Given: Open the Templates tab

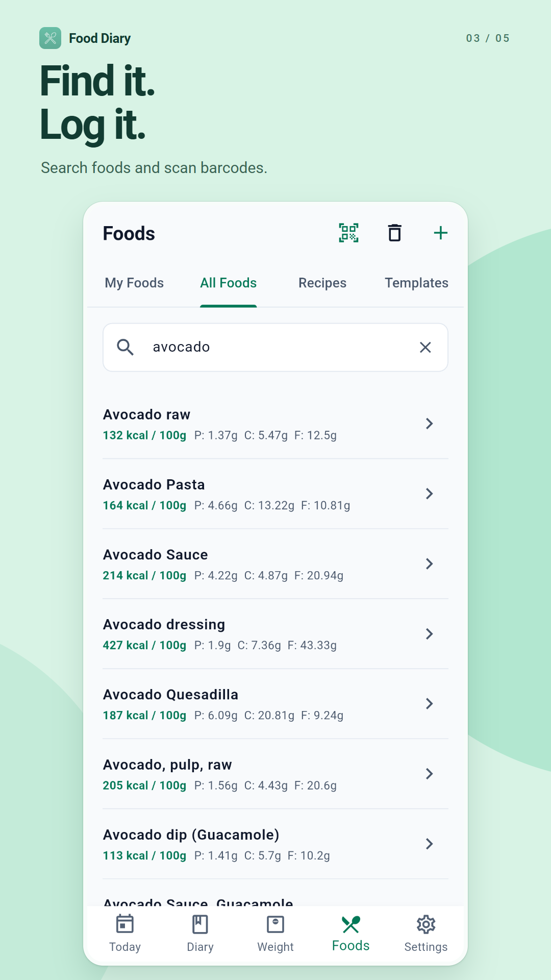Looking at the screenshot, I should (x=416, y=283).
